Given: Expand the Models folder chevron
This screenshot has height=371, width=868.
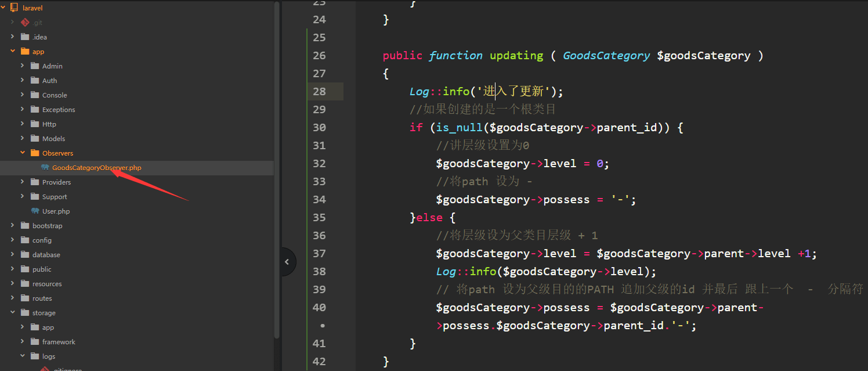Looking at the screenshot, I should coord(22,138).
